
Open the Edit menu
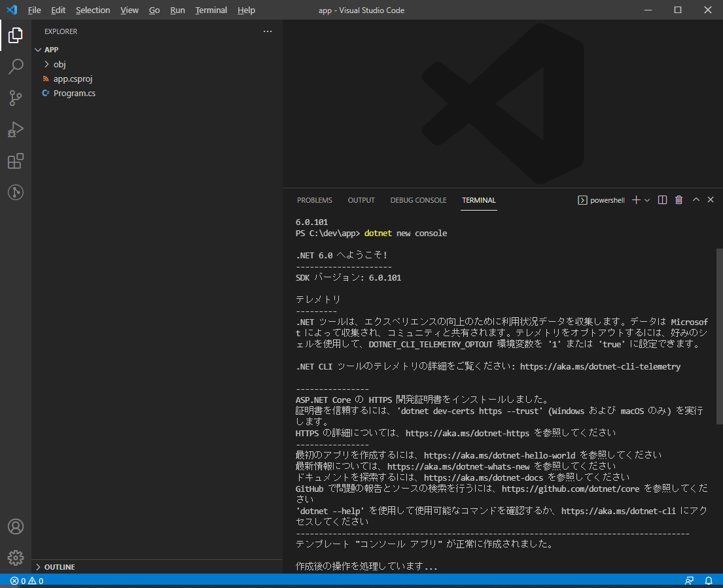tap(58, 10)
